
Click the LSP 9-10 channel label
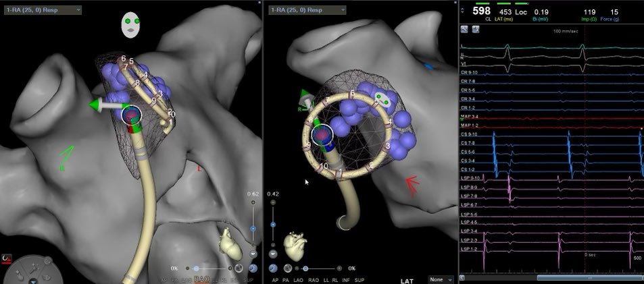coord(470,178)
